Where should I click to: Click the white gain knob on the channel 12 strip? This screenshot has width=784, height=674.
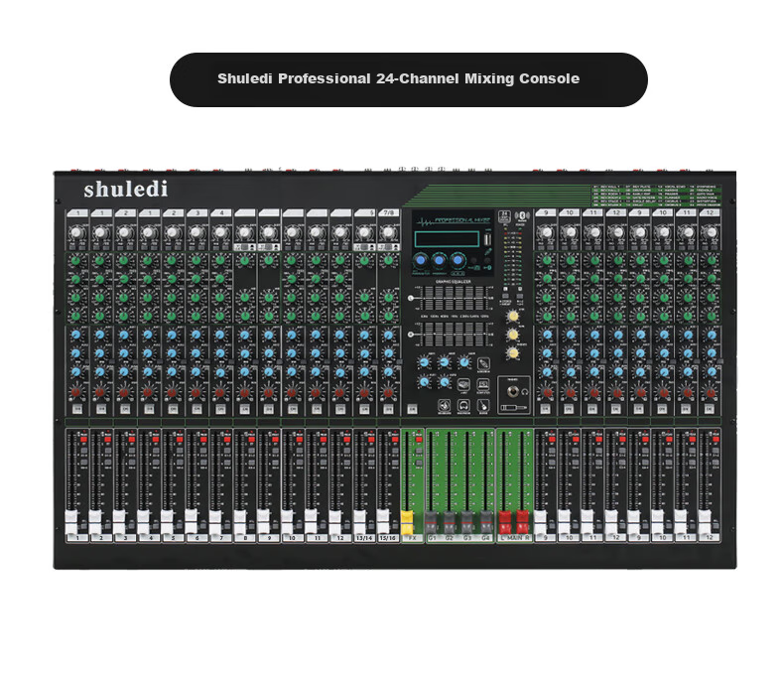click(x=340, y=232)
